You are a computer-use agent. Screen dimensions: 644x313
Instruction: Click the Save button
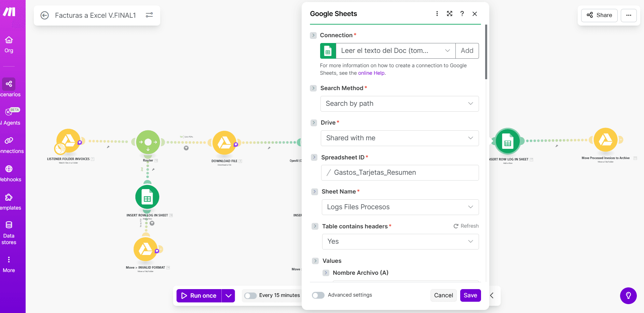click(470, 295)
